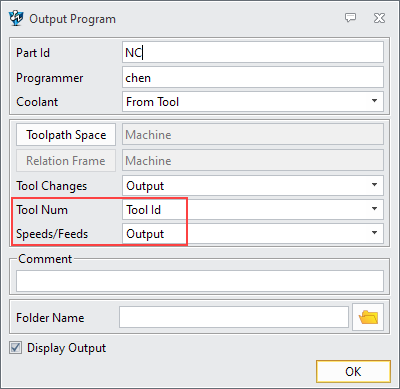Click the Toolpath Space button
Image resolution: width=400 pixels, height=389 pixels.
(x=66, y=135)
